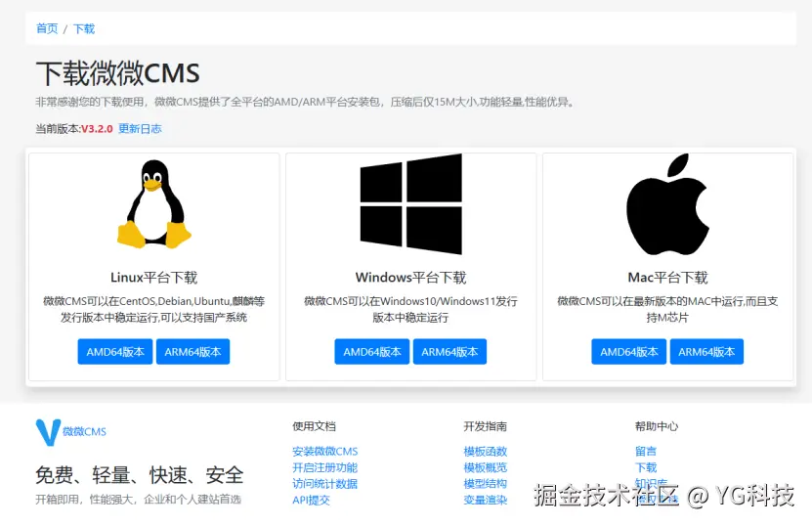Open the 变量渲染 link
This screenshot has height=526, width=812.
pos(486,500)
